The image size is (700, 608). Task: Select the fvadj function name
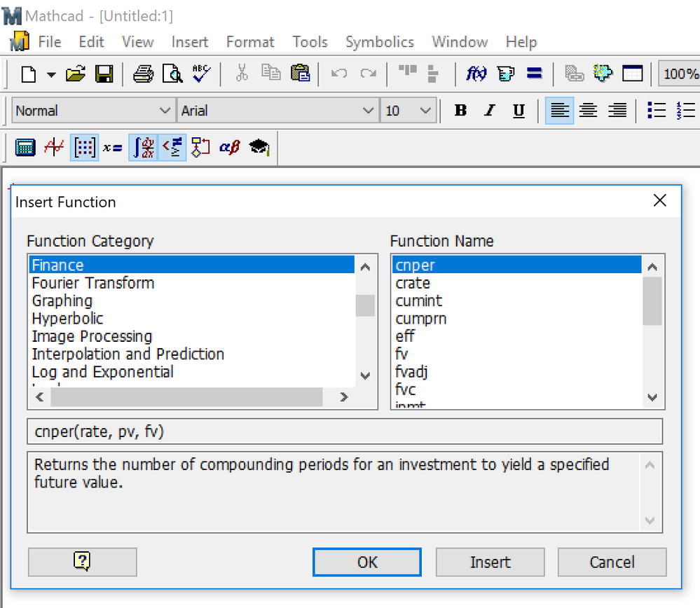point(517,371)
